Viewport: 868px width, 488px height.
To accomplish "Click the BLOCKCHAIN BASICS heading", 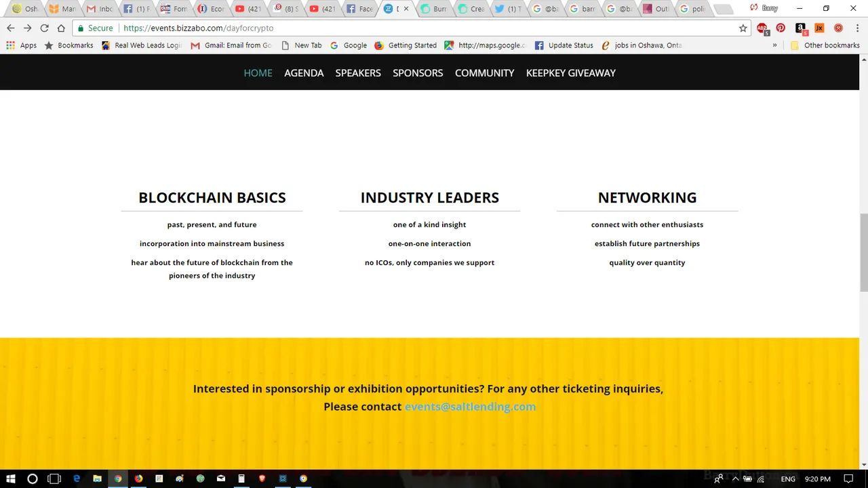I will pos(212,197).
